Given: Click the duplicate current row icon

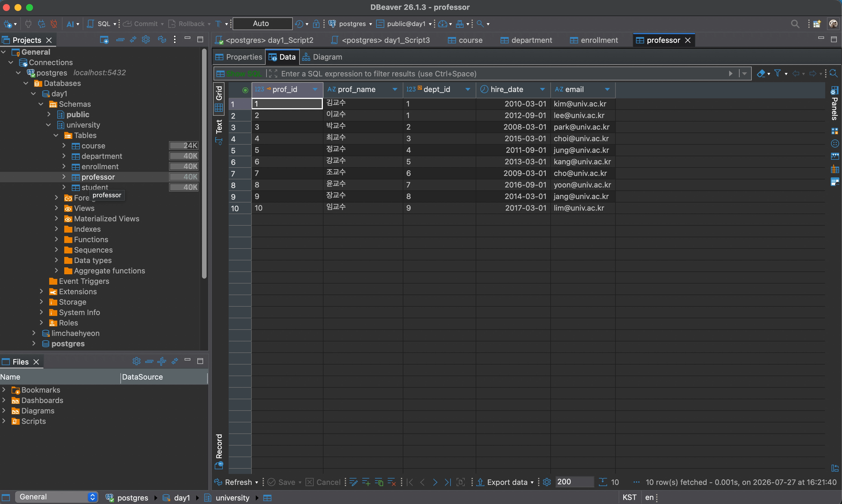Looking at the screenshot, I should 379,482.
